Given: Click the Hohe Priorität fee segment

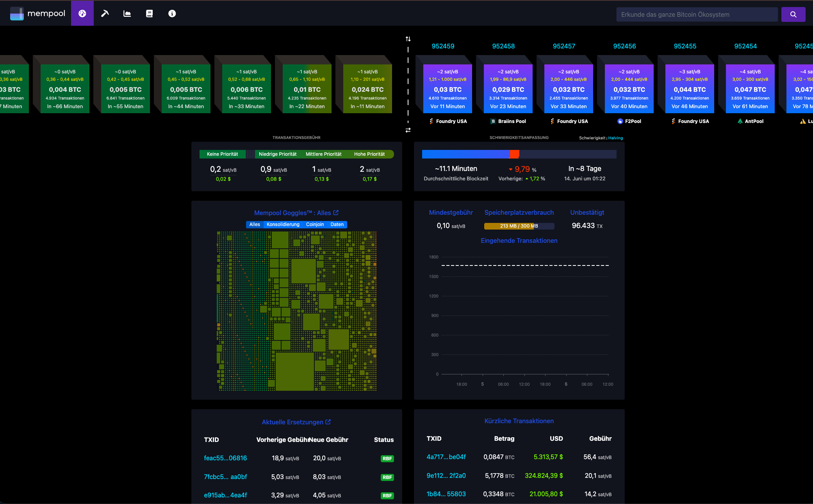Looking at the screenshot, I should coord(369,154).
